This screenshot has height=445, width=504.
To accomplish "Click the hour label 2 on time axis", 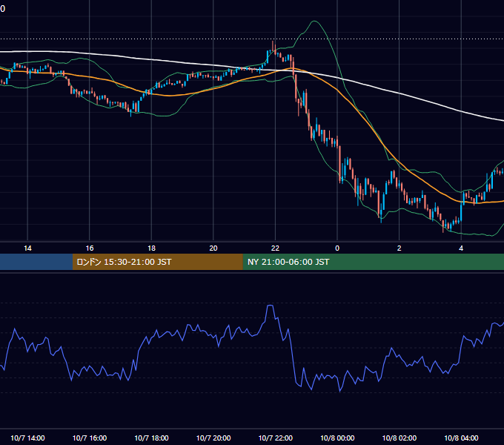I will pos(399,248).
